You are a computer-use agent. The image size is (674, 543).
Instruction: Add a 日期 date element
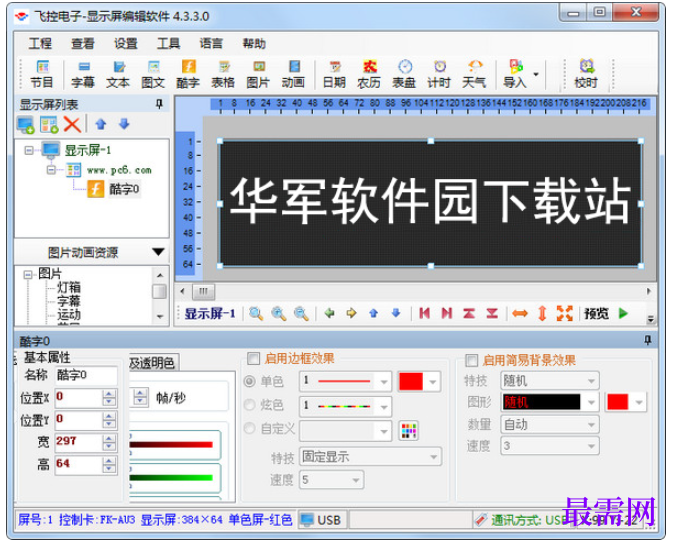tap(334, 74)
